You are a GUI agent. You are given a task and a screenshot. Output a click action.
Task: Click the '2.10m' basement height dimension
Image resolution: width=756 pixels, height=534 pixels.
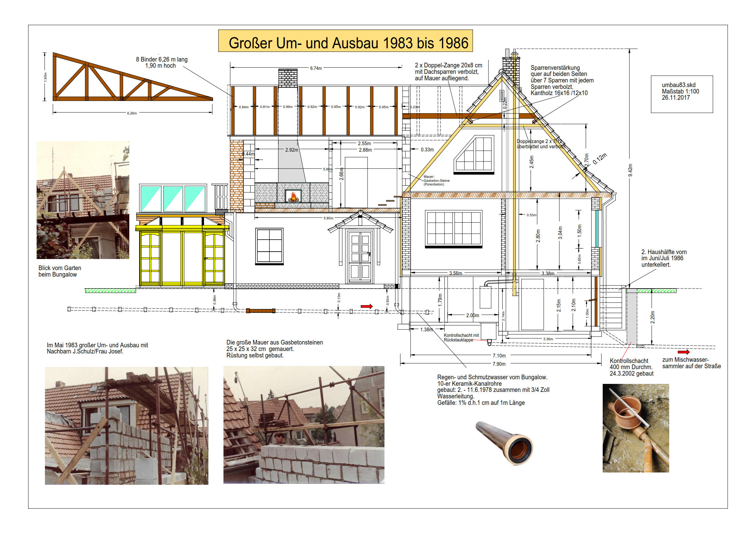pos(573,305)
